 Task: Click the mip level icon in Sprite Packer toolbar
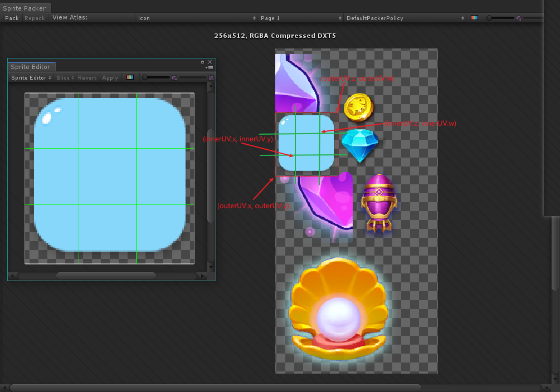pos(519,18)
